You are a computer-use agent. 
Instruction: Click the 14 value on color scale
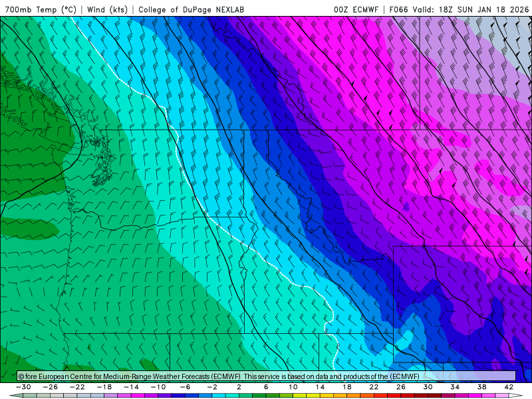click(320, 387)
